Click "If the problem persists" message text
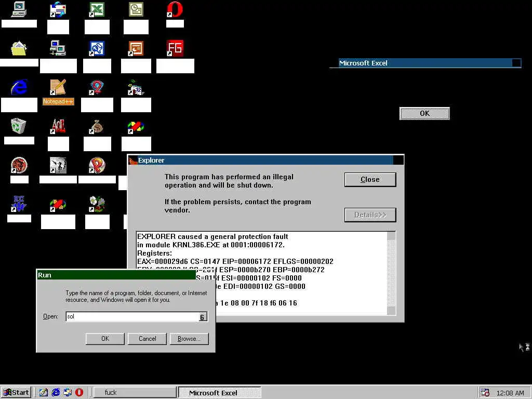Screen dimensions: 532x399 click(238, 206)
